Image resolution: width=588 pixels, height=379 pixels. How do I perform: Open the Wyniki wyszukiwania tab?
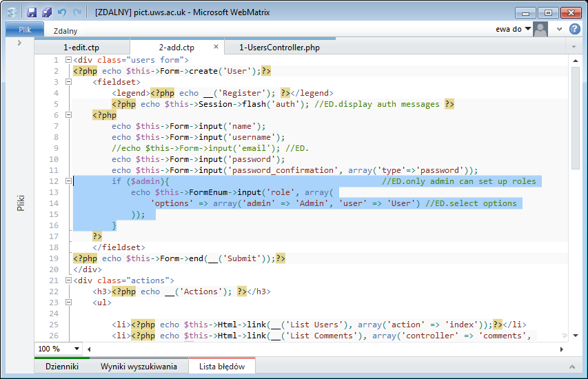click(x=139, y=367)
